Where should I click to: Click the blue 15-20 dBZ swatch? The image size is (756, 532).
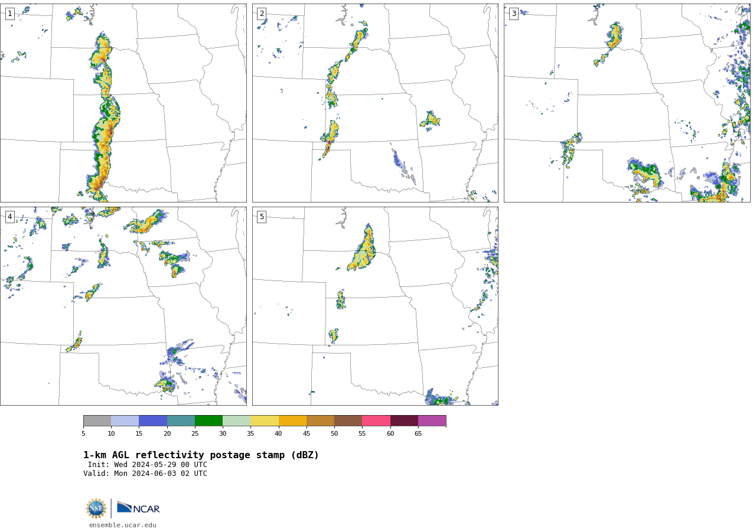click(x=153, y=421)
